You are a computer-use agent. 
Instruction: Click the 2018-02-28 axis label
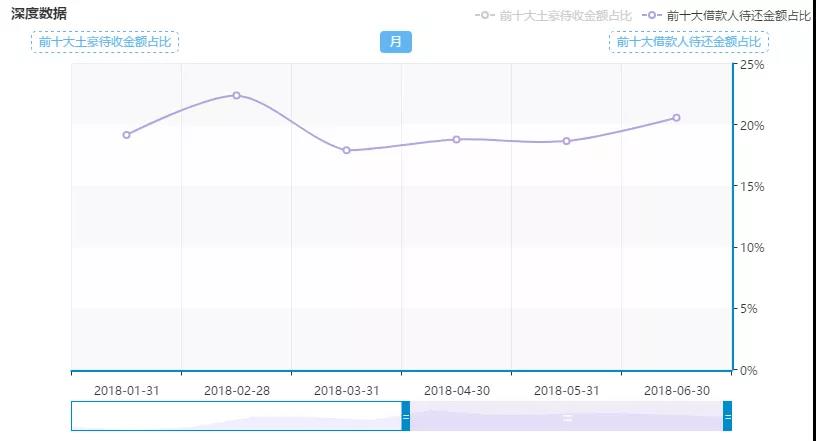237,390
